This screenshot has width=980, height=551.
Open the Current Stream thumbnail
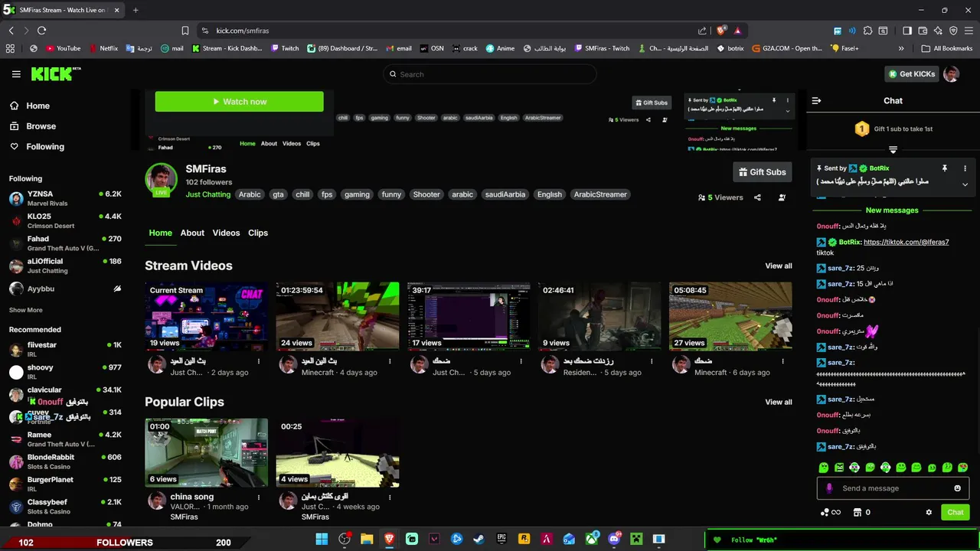click(x=207, y=316)
